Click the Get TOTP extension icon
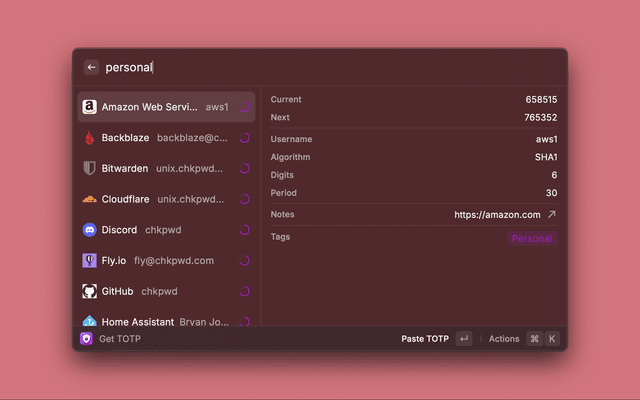Screen dimensions: 640x400 87,339
